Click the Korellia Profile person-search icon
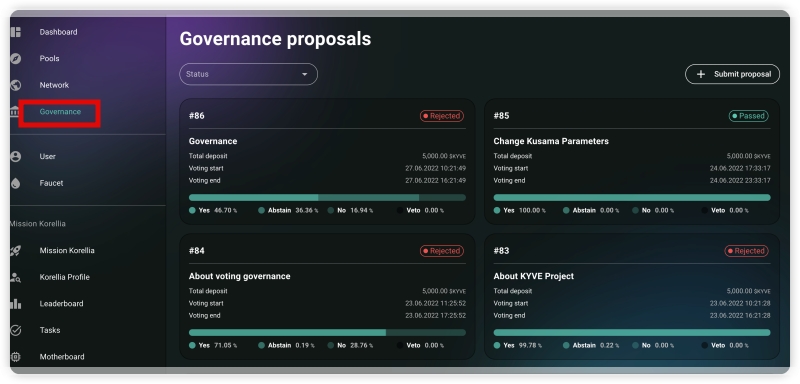The width and height of the screenshot is (800, 384). click(x=16, y=277)
